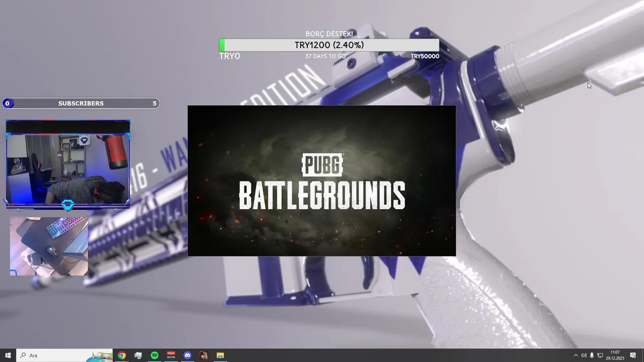Open Voicemeeter from the taskbar
This screenshot has width=644, height=362.
[171, 355]
